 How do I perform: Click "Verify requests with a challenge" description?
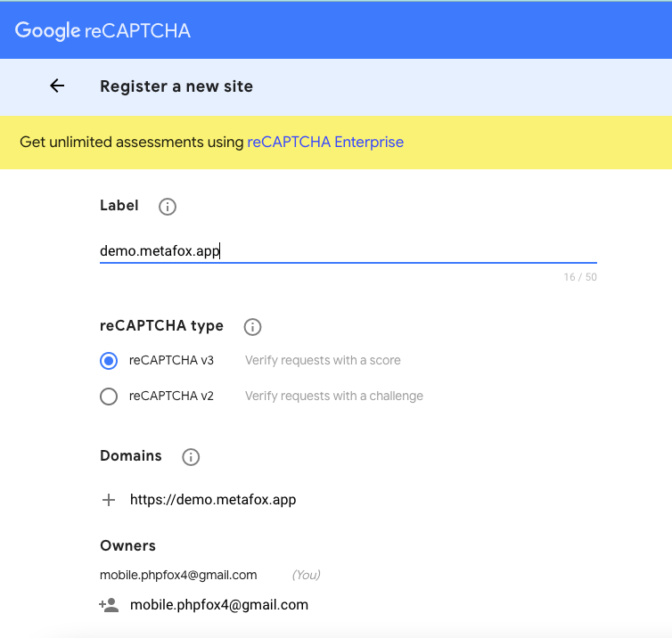[334, 397]
